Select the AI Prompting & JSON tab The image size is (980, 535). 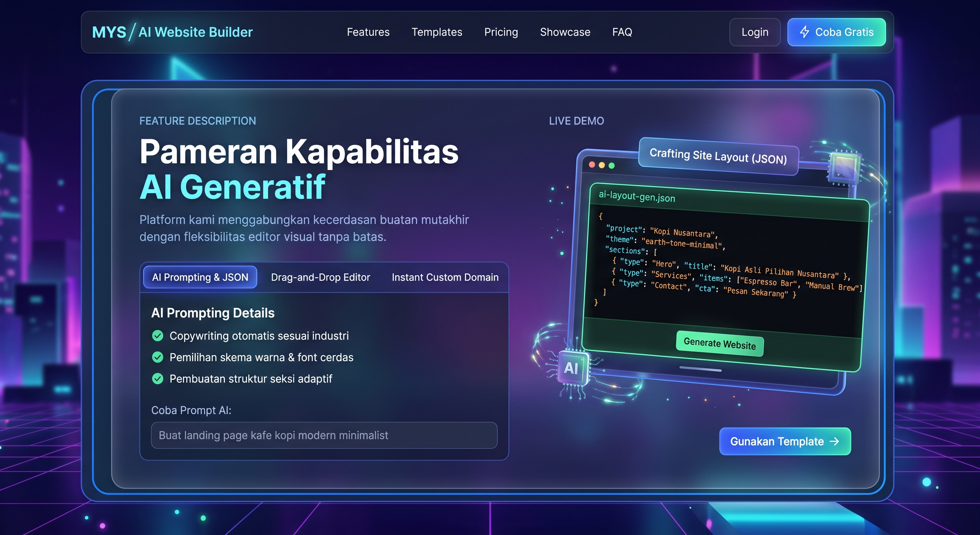click(200, 277)
